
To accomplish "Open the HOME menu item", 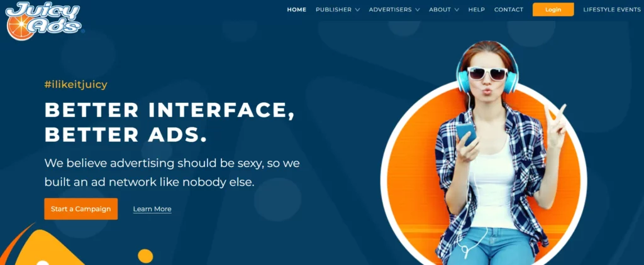I will coord(297,10).
